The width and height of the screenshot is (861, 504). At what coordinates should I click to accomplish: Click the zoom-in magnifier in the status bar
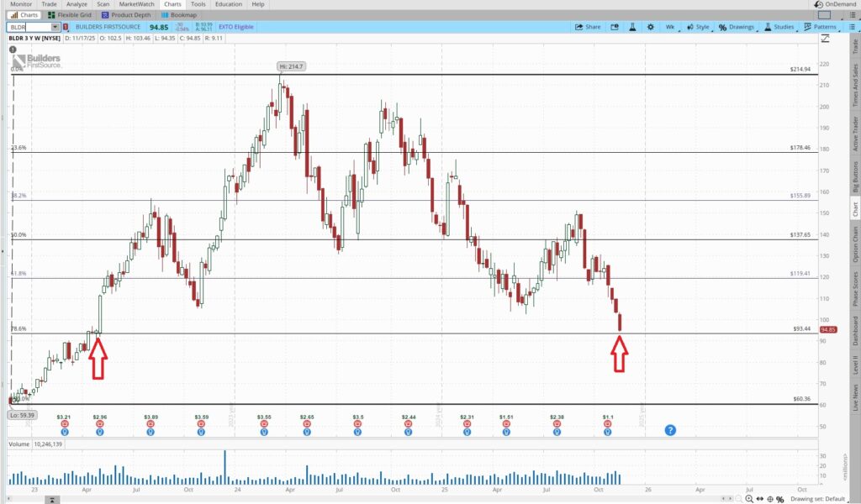pyautogui.click(x=749, y=499)
